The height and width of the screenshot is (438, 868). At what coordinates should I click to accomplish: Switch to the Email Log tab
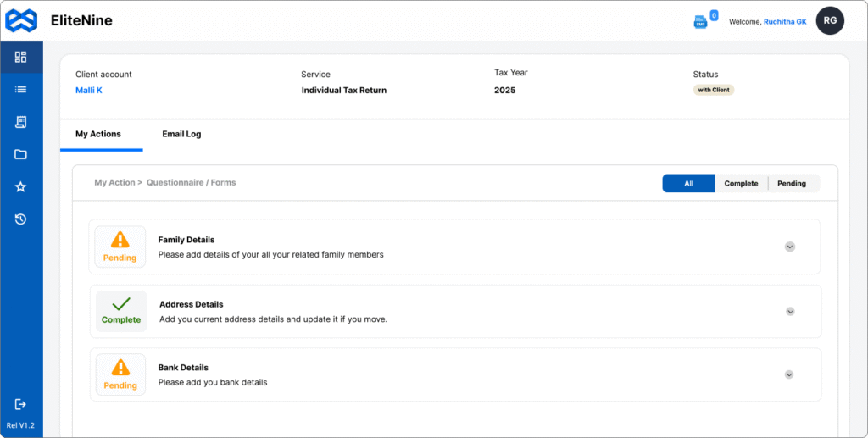point(181,134)
